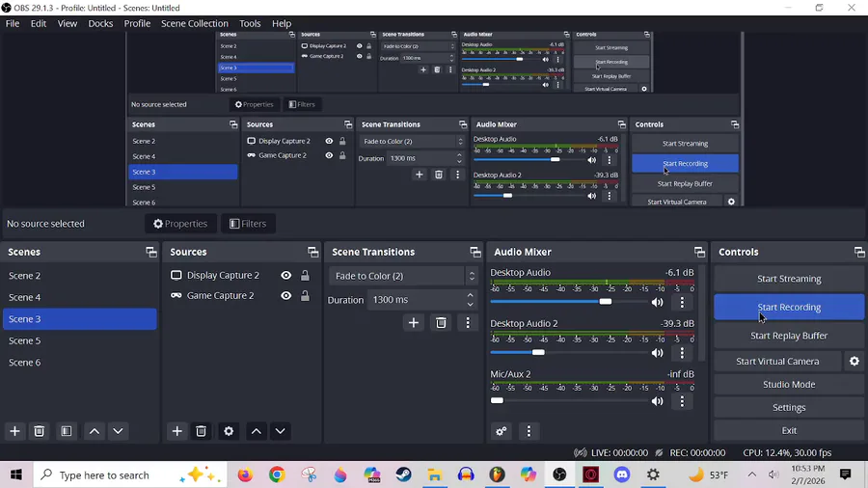Click Start Virtual Camera
The image size is (868, 488).
tap(777, 362)
